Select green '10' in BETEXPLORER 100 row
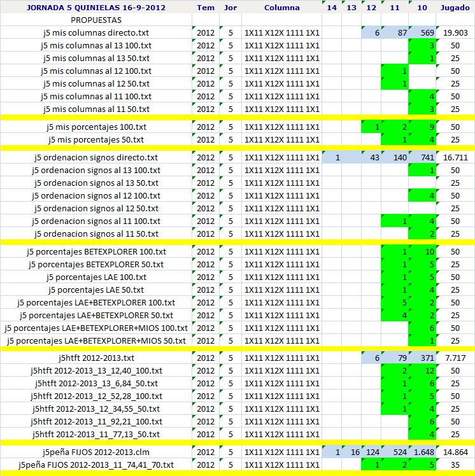This screenshot has width=475, height=476. [x=422, y=251]
